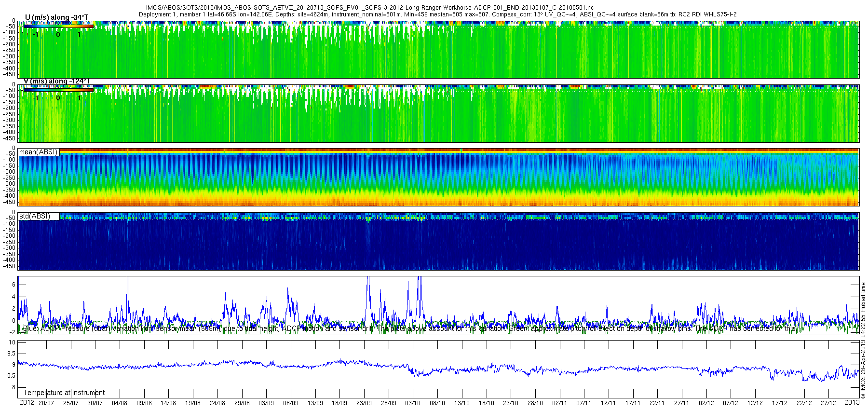Click the '6' tick on pressure variation axis
868x410 pixels.
(14, 285)
